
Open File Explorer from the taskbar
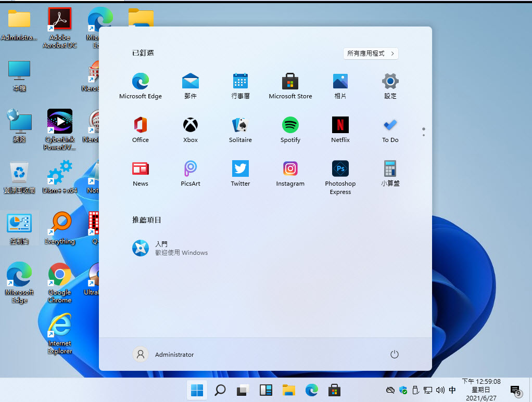[x=288, y=390]
